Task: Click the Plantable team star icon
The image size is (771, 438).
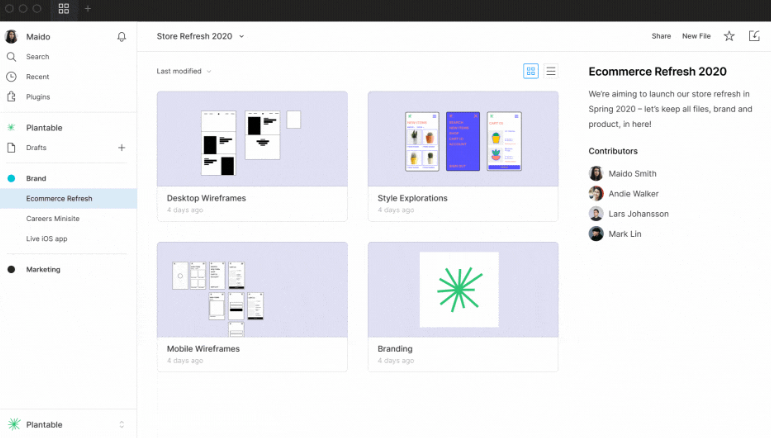Action: pos(11,127)
